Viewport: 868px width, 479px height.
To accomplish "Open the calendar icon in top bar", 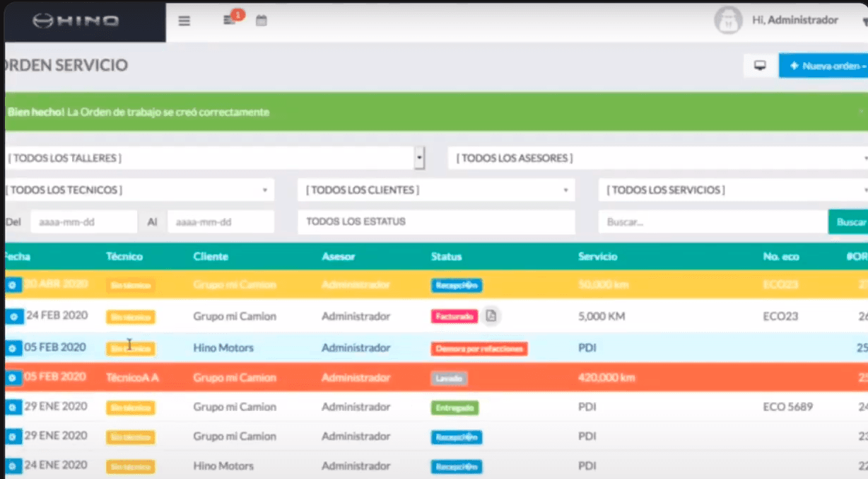I will (262, 21).
